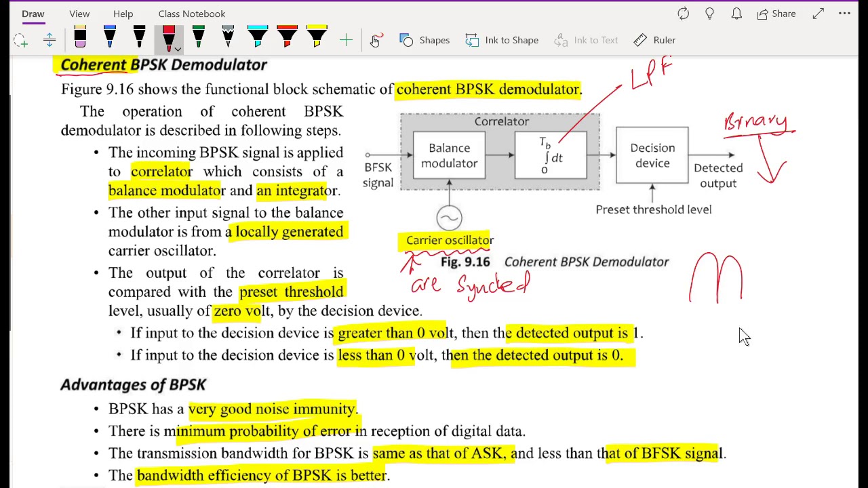This screenshot has height=488, width=868.
Task: Click the 'preset threshold' highlighted phrase
Action: [291, 291]
